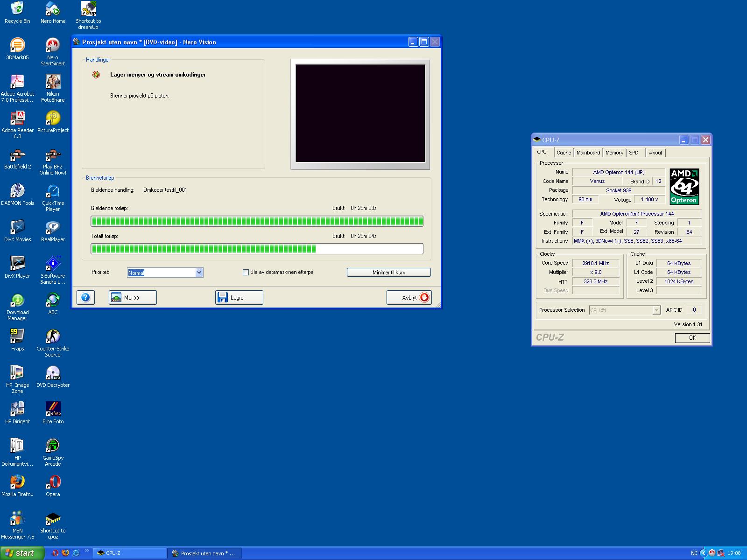The image size is (747, 560).
Task: Select the 3DMark05 desktop icon
Action: pyautogui.click(x=17, y=49)
